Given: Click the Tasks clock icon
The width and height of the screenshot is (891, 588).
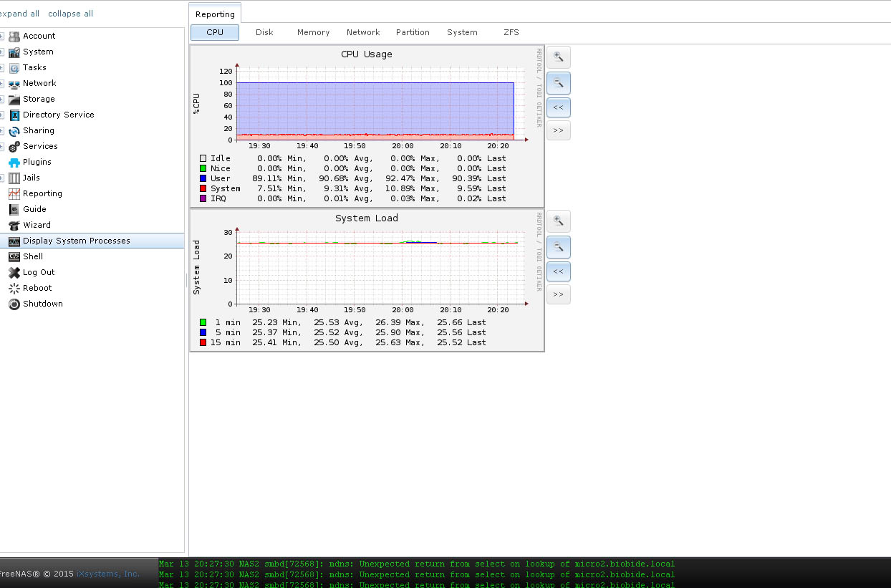Looking at the screenshot, I should (x=14, y=67).
